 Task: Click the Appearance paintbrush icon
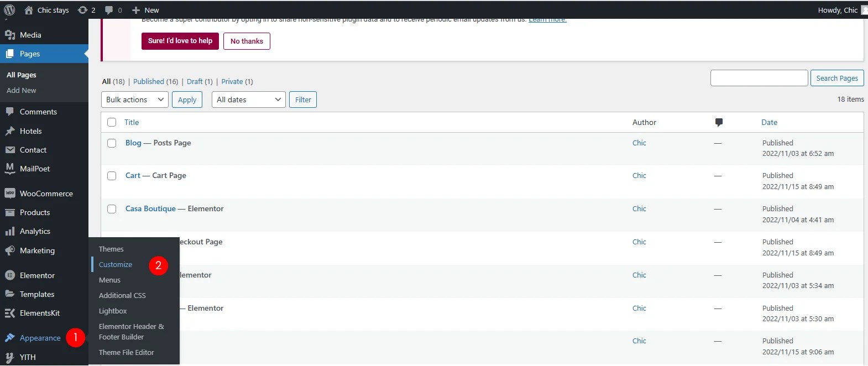click(10, 338)
